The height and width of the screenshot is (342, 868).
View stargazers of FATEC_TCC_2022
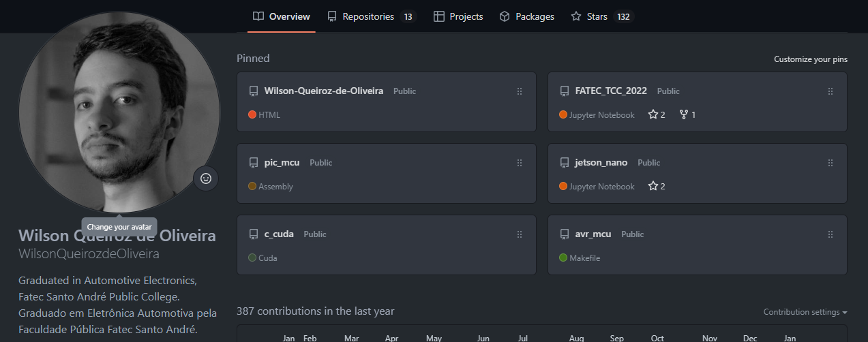[x=657, y=114]
